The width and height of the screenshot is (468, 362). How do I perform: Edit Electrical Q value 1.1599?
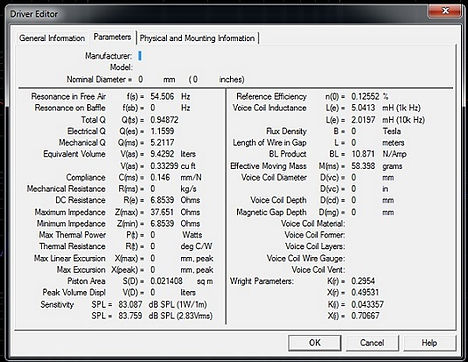(162, 131)
